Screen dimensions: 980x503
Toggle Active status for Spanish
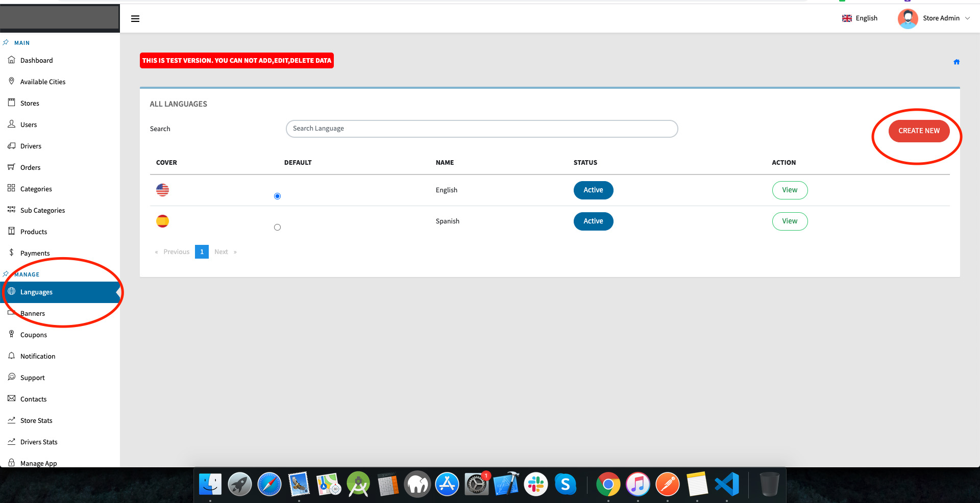(593, 221)
